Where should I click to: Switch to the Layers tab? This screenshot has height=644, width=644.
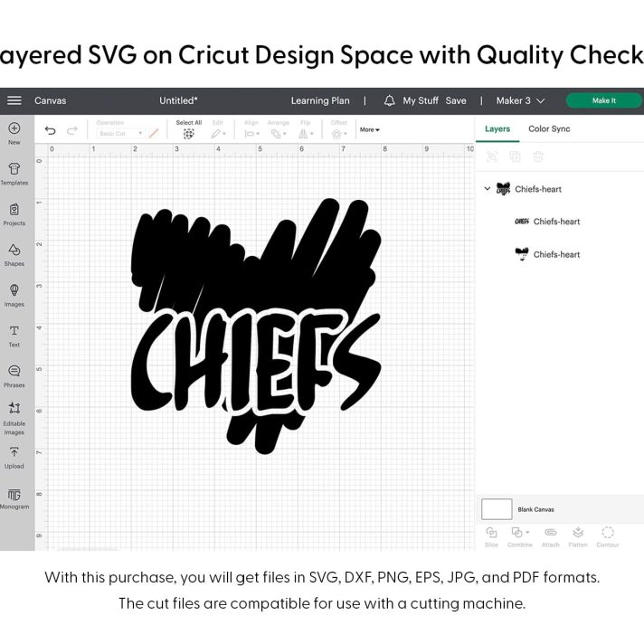point(497,129)
